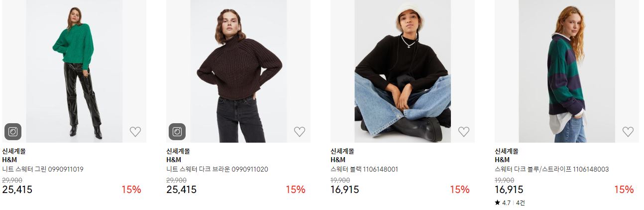This screenshot has height=210, width=644.
Task: Open 스웨터 다크 블루/스트라이프 1106148003 title
Action: [551, 169]
